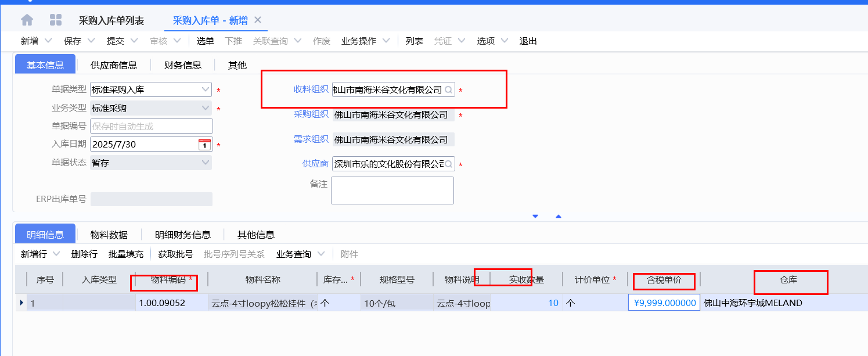Screen dimensions: 868x356
Task: Open the 保存 dropdown arrow
Action: point(91,41)
